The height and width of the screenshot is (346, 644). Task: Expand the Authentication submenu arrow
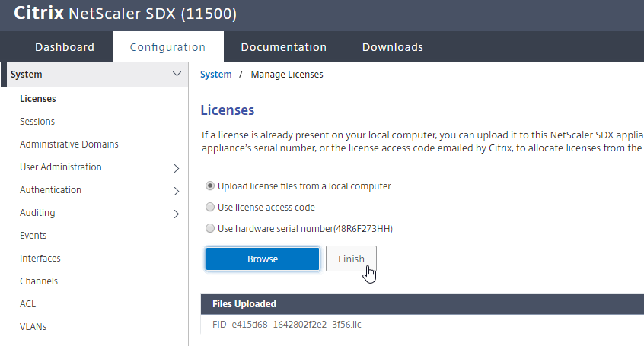click(177, 192)
